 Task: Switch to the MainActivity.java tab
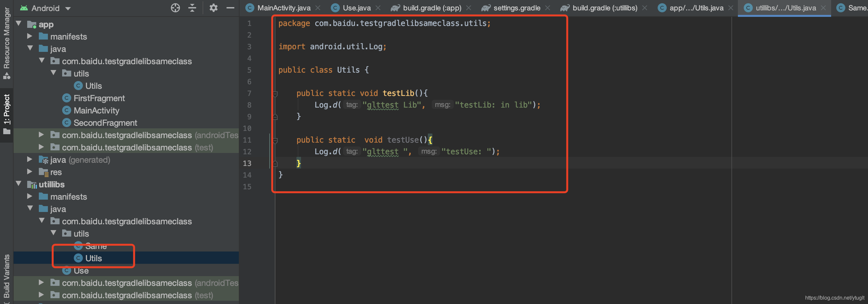(x=284, y=8)
